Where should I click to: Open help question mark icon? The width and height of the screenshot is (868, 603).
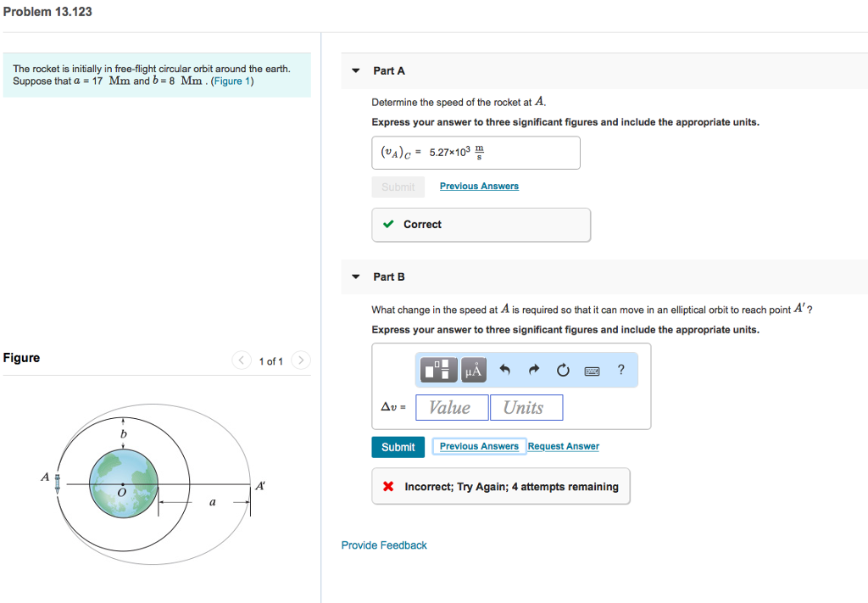621,369
